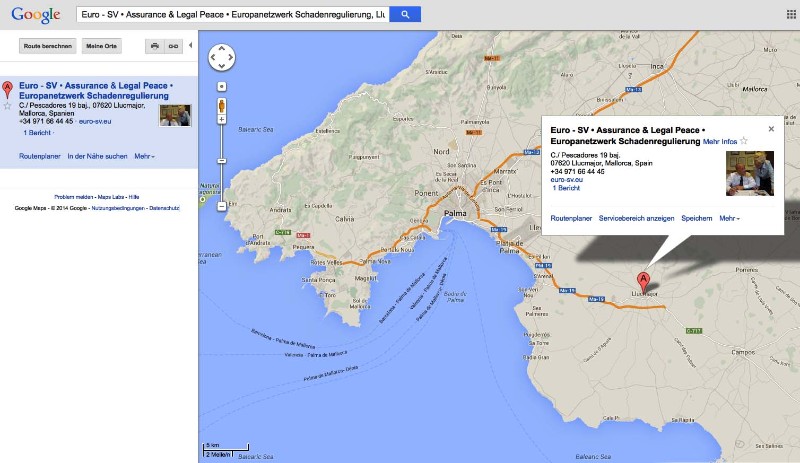Open 1 Bericht link in popup

coord(566,188)
